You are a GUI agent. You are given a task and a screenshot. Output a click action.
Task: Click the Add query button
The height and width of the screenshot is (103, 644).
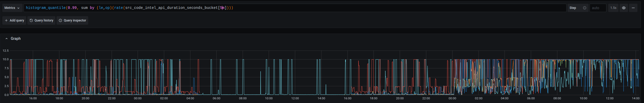[x=14, y=20]
